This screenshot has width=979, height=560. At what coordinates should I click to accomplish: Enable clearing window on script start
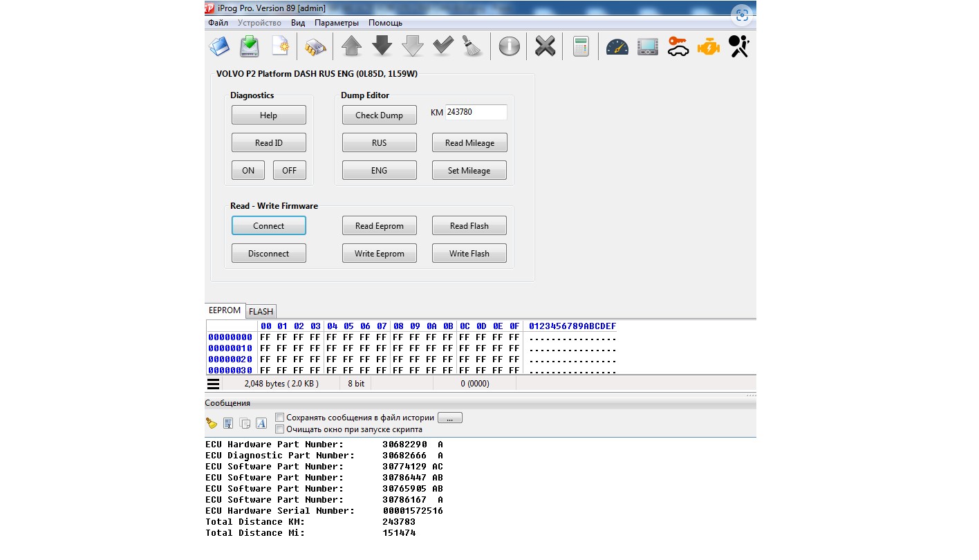coord(280,429)
